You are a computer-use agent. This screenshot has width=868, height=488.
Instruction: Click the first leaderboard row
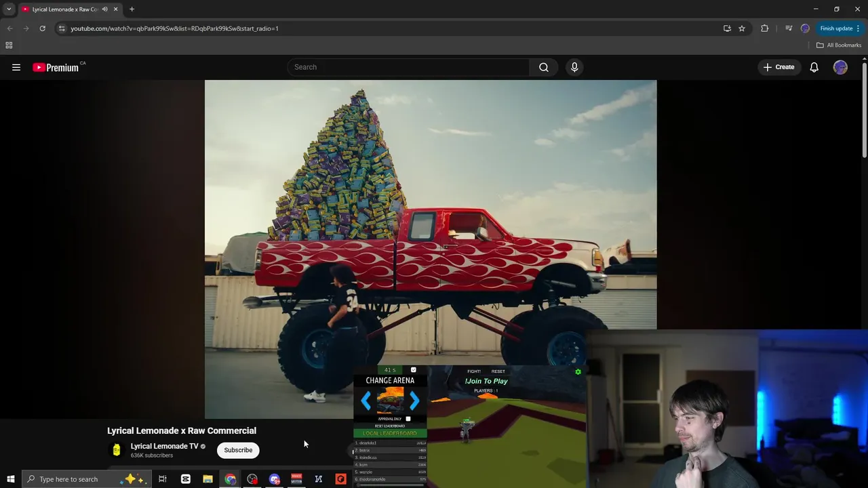pos(390,443)
